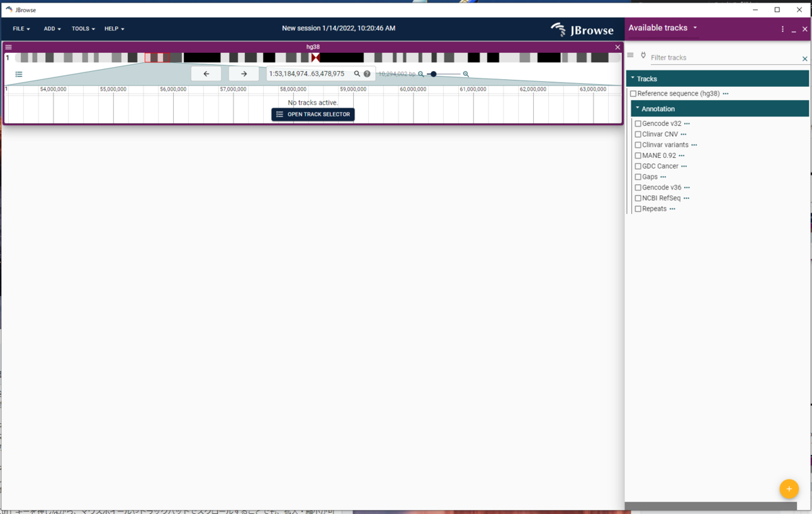Click the JBrowse logo in header

[x=582, y=29]
